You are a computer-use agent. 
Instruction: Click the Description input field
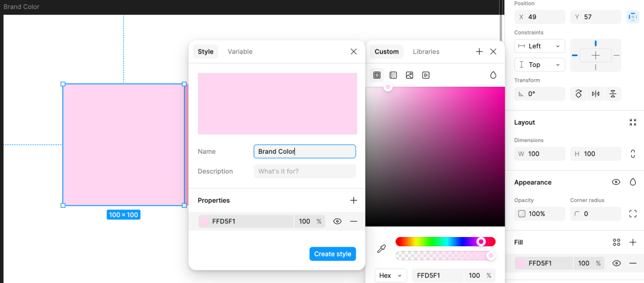(305, 171)
